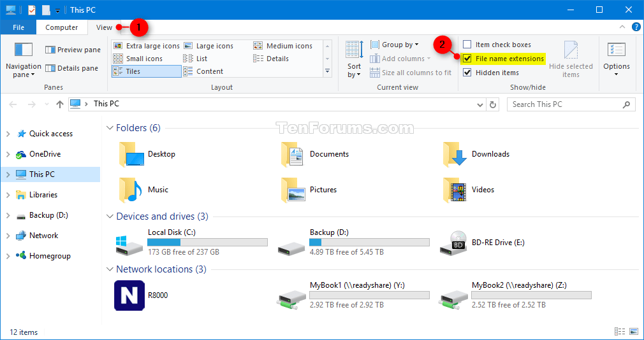Screen dimensions: 644x340
Task: Refresh the This PC view
Action: 493,104
